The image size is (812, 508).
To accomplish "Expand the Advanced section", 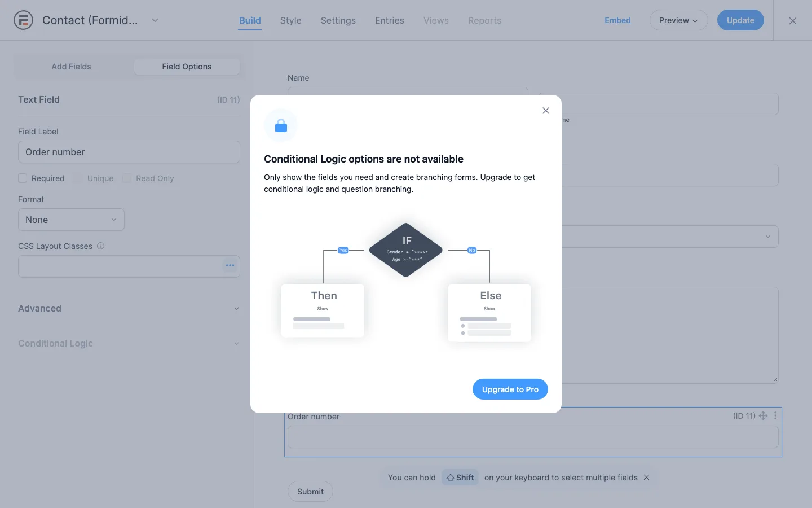I will click(x=129, y=308).
